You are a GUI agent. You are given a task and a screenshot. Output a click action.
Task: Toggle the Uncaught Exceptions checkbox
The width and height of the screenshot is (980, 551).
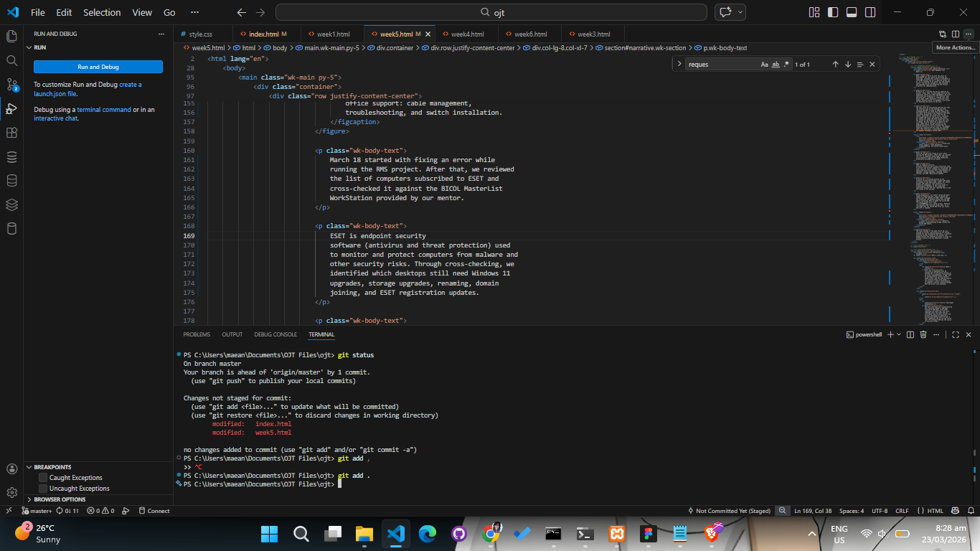[x=43, y=489]
